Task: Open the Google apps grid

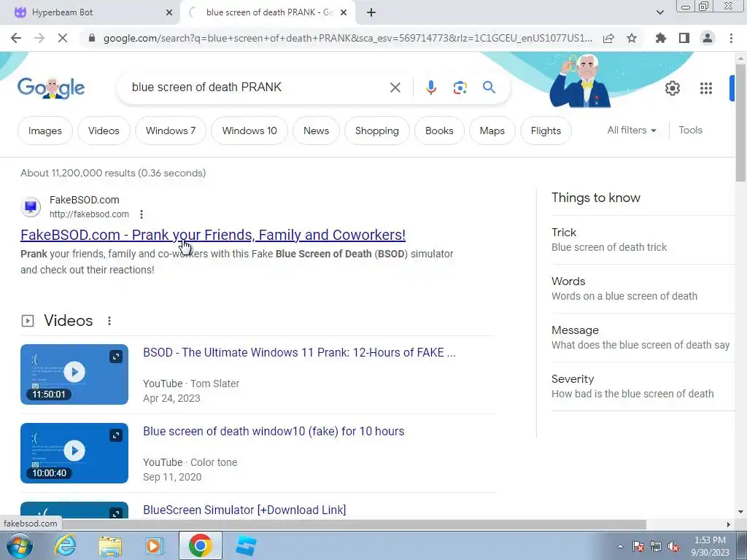Action: (706, 88)
